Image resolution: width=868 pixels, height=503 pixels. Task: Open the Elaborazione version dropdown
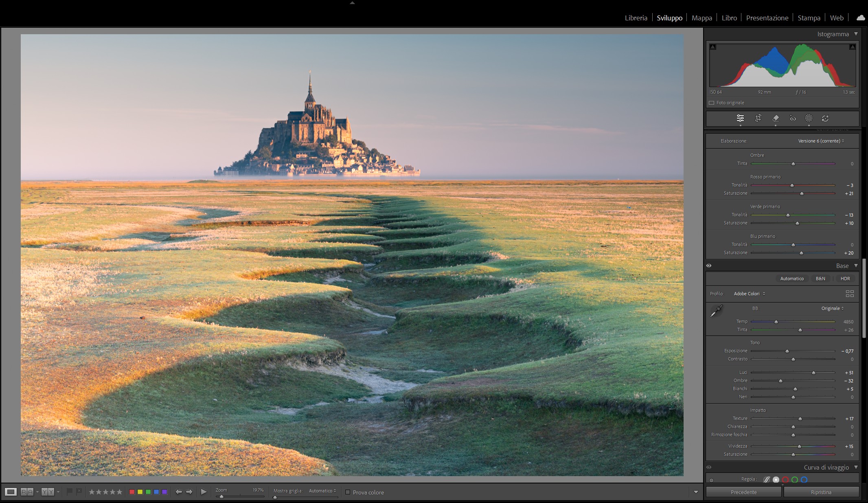[821, 141]
